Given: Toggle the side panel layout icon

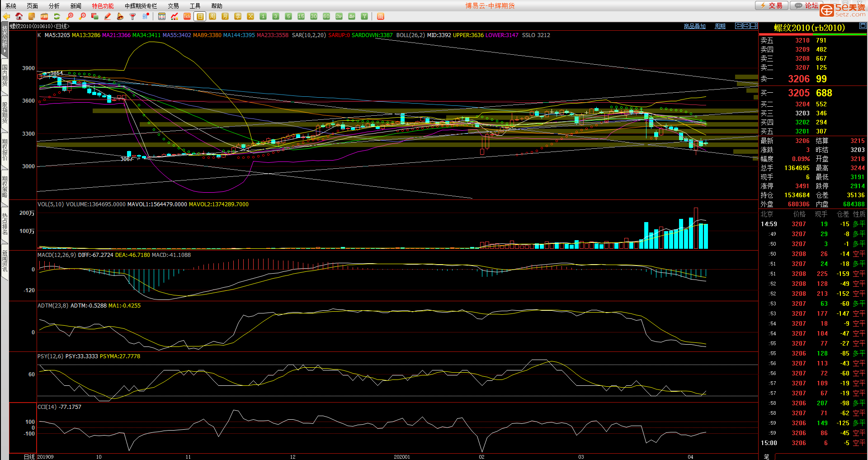Looking at the screenshot, I should click(754, 26).
